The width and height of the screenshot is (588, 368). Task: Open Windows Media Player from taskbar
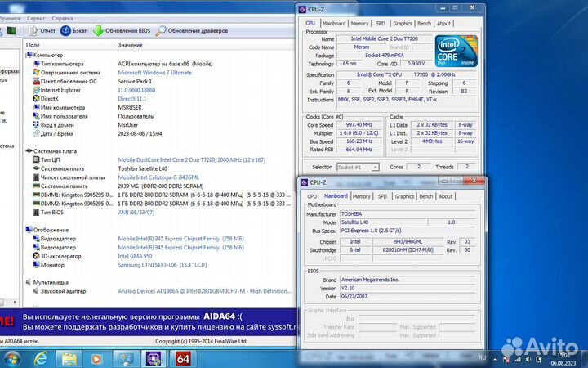[96, 359]
